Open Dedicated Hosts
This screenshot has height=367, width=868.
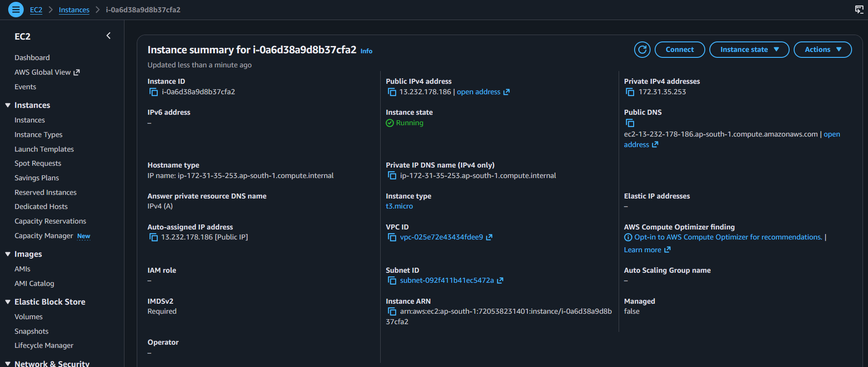point(41,207)
